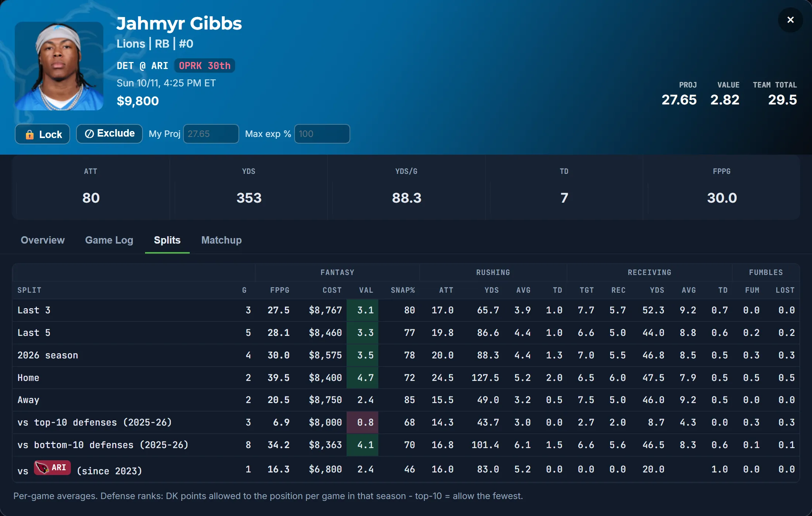Select the Splits tab

pos(167,240)
